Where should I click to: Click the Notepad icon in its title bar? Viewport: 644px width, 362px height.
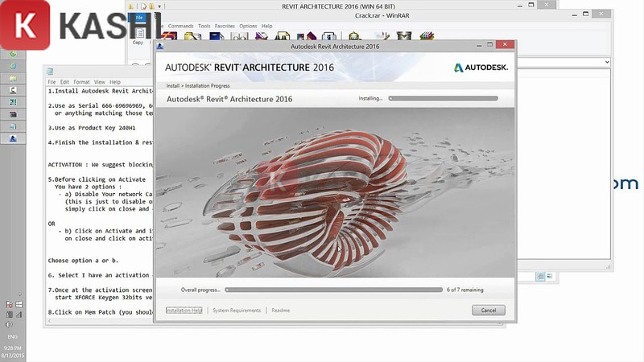51,72
